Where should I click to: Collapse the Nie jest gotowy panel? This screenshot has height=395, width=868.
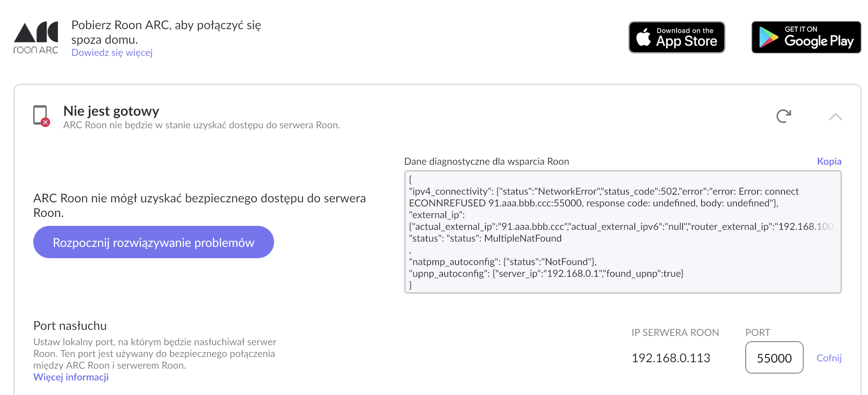point(835,117)
